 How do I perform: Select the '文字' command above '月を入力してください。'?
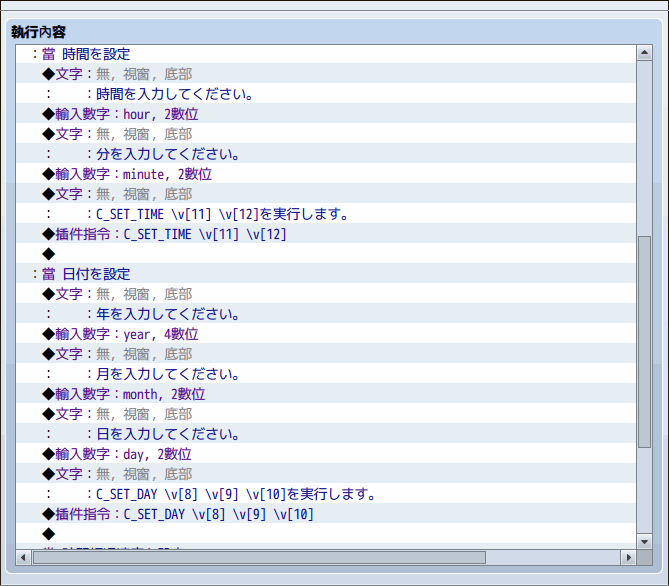click(326, 354)
